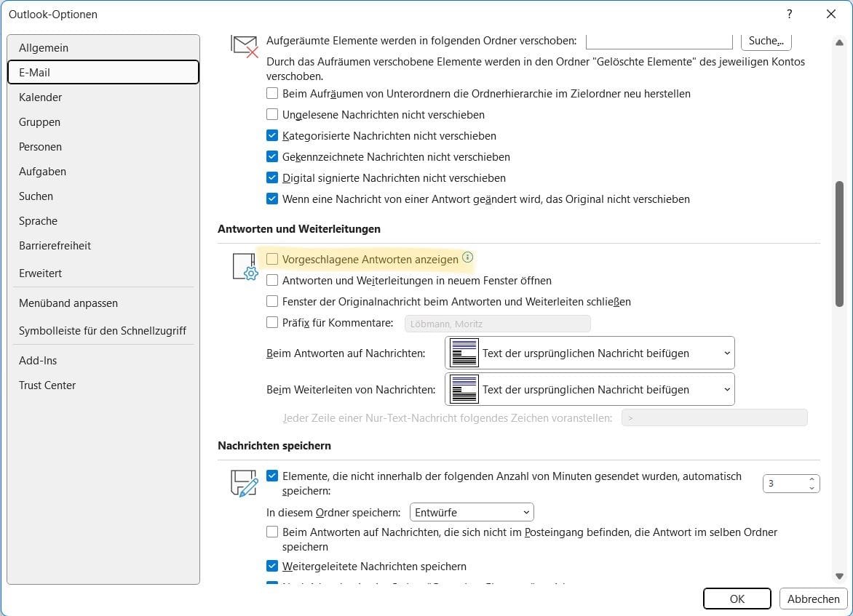Open Gruppen options
Viewport: 853px width, 616px height.
(x=103, y=121)
